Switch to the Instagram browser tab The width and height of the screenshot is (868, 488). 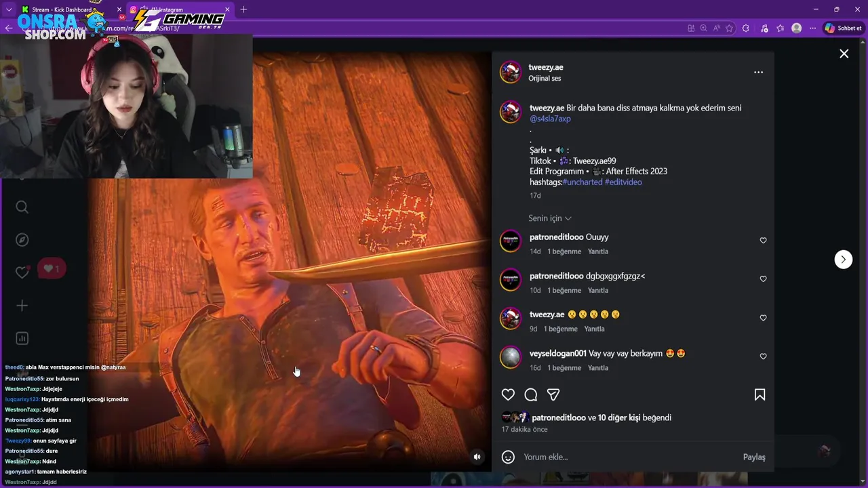click(x=179, y=9)
